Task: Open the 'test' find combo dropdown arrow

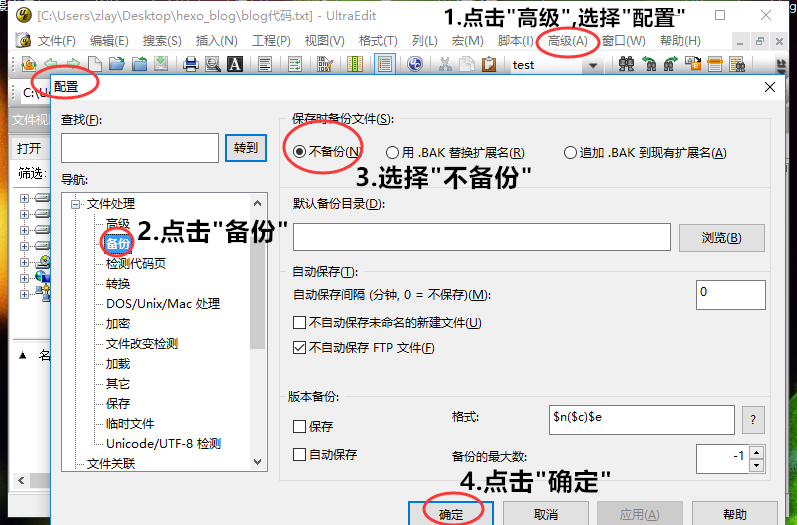Action: 592,65
